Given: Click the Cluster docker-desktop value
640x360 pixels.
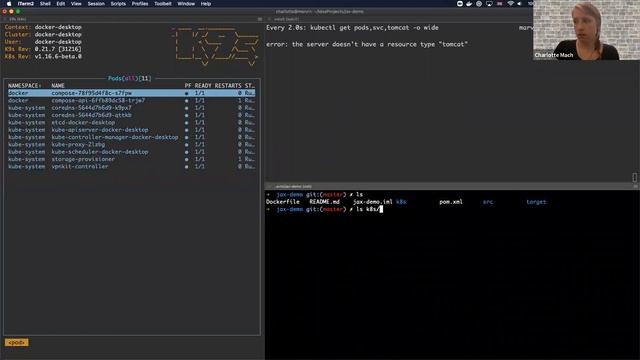Looking at the screenshot, I should (58, 34).
